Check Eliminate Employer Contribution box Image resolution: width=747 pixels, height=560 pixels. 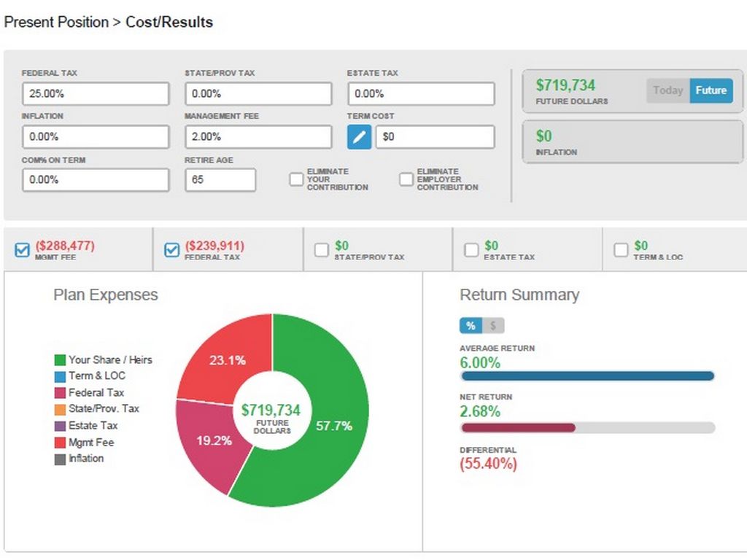pyautogui.click(x=406, y=179)
